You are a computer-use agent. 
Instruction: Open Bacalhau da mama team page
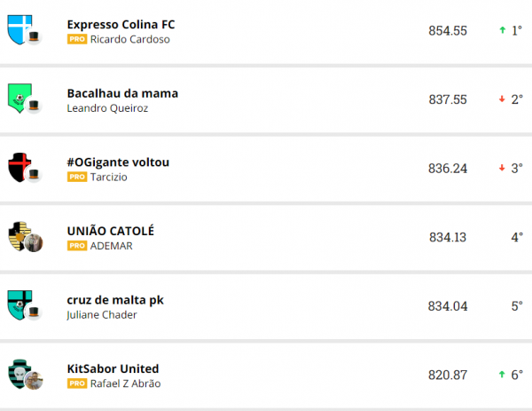coord(122,93)
